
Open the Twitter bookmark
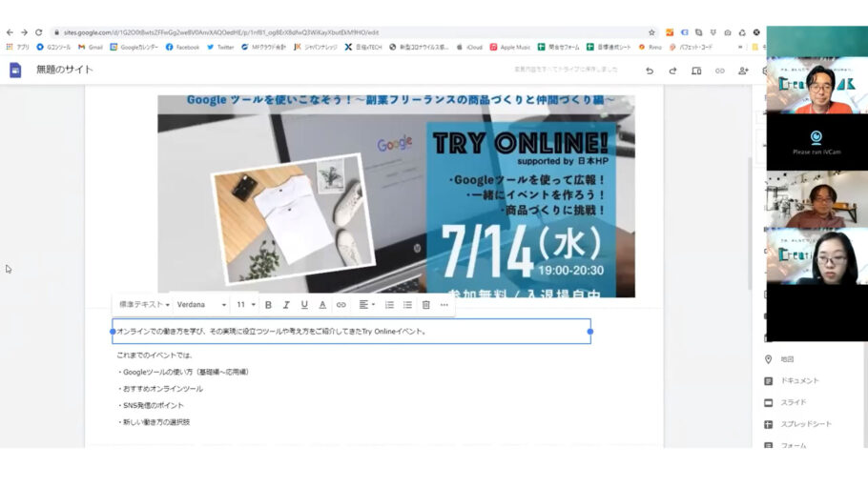click(220, 47)
